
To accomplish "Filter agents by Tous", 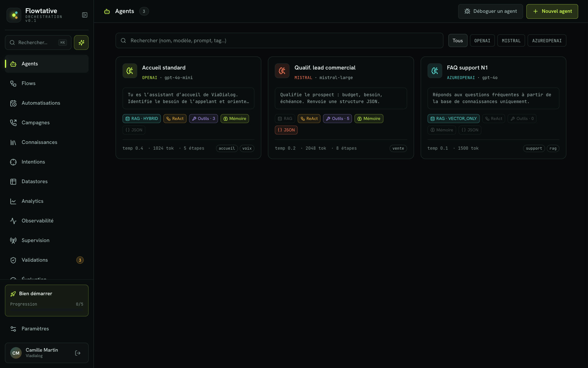I will tap(458, 41).
